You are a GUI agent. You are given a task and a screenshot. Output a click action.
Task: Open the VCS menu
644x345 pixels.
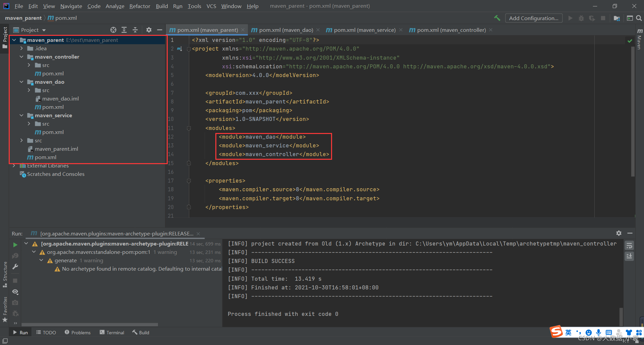click(211, 6)
